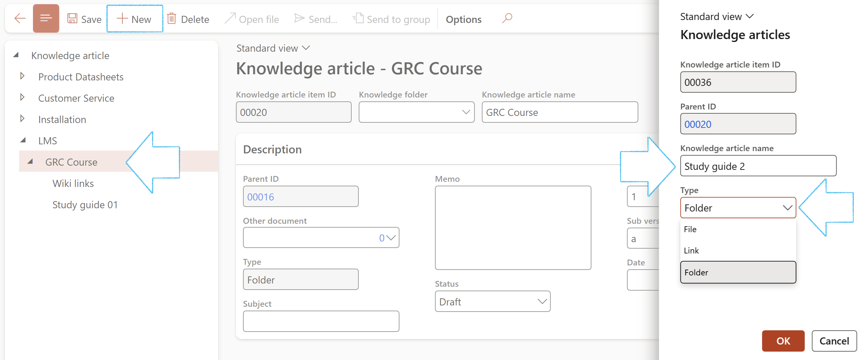Collapse the GRC Course tree node
This screenshot has width=868, height=360.
coord(30,161)
